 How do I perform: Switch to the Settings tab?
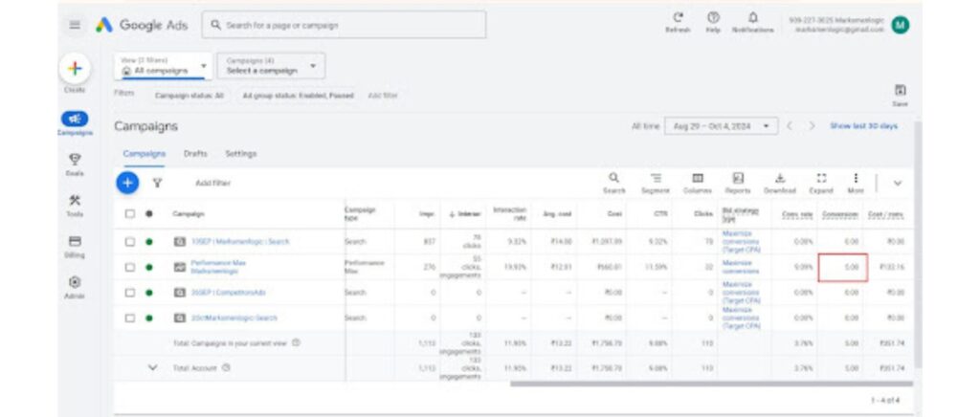click(240, 154)
